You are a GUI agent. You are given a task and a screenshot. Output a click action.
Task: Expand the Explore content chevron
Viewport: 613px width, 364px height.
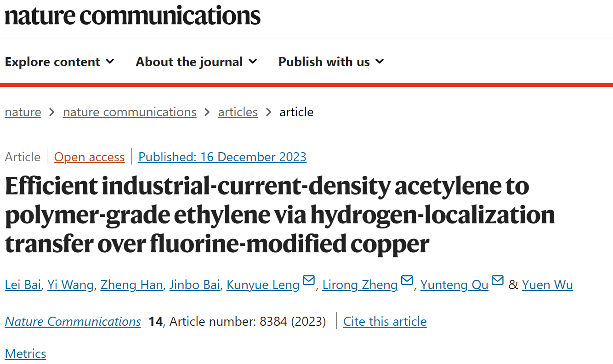click(x=110, y=61)
